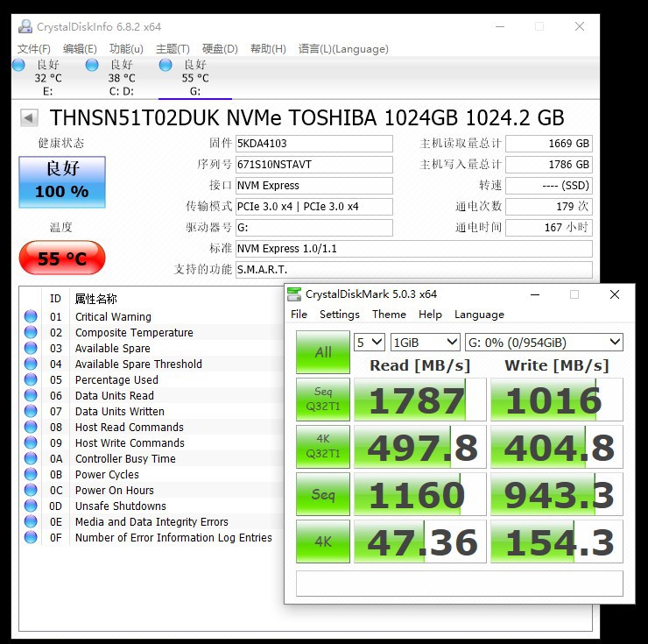The image size is (648, 644).
Task: Click the host reads total 1669 GB field
Action: coord(549,144)
